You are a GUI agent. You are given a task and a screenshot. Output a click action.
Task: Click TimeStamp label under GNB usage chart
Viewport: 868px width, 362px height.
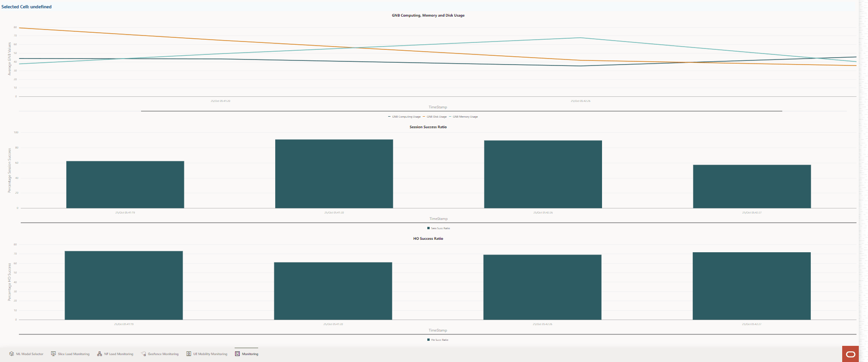438,107
